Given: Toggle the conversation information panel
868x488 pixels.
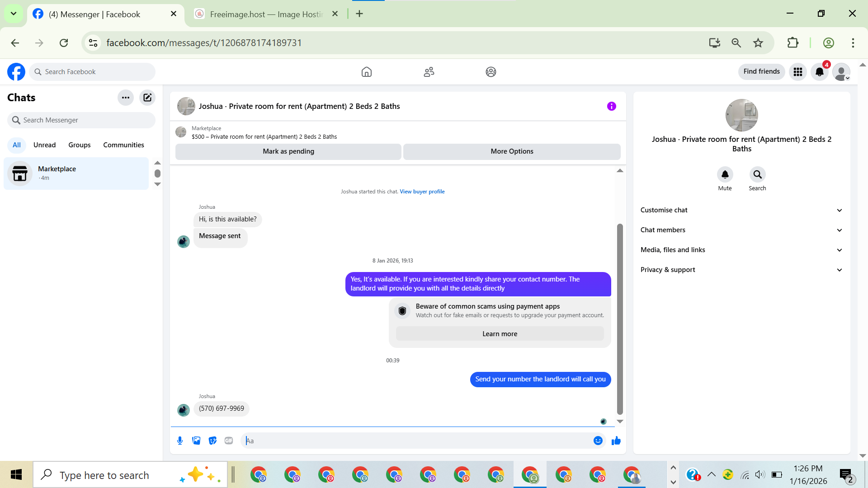Looking at the screenshot, I should [611, 106].
